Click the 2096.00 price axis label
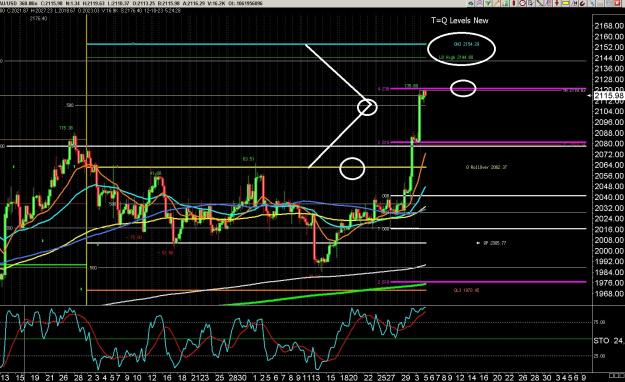This screenshot has height=382, width=625. click(x=609, y=122)
